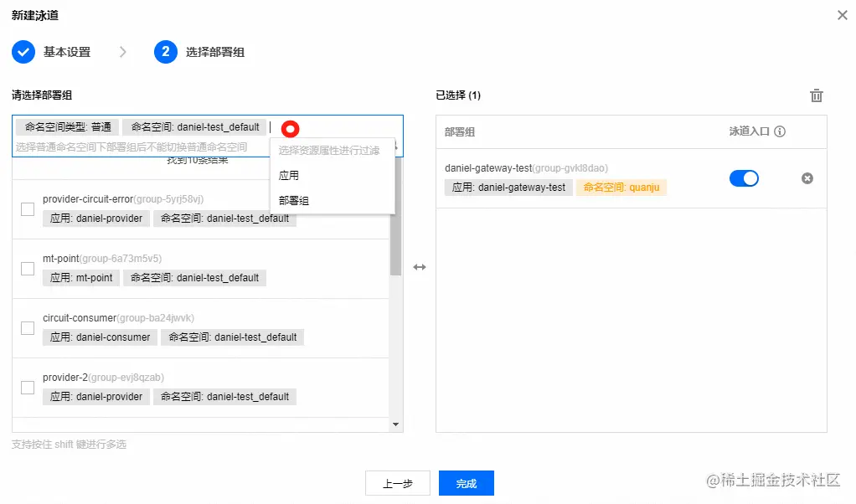The width and height of the screenshot is (856, 504).
Task: Click the transfer arrows between the lists
Action: [420, 267]
